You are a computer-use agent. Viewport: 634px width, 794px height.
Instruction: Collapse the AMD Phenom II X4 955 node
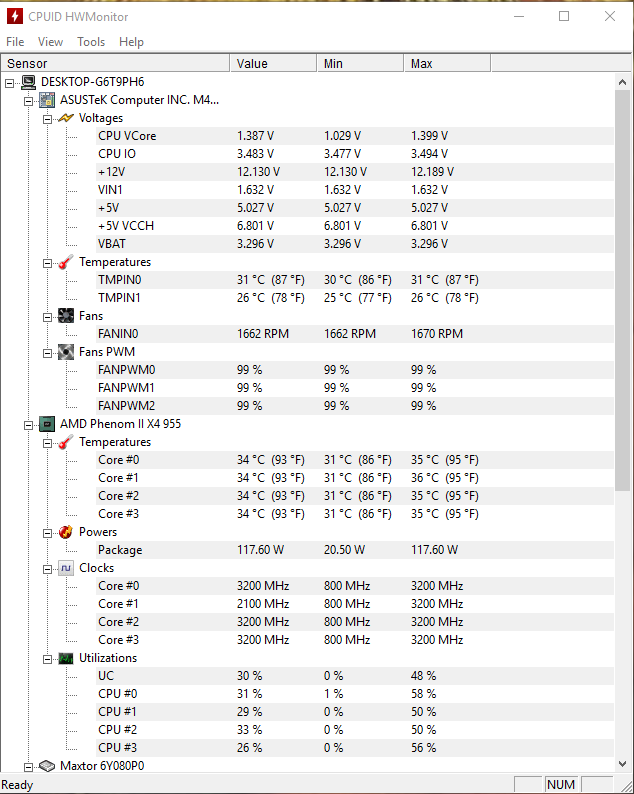coord(28,425)
